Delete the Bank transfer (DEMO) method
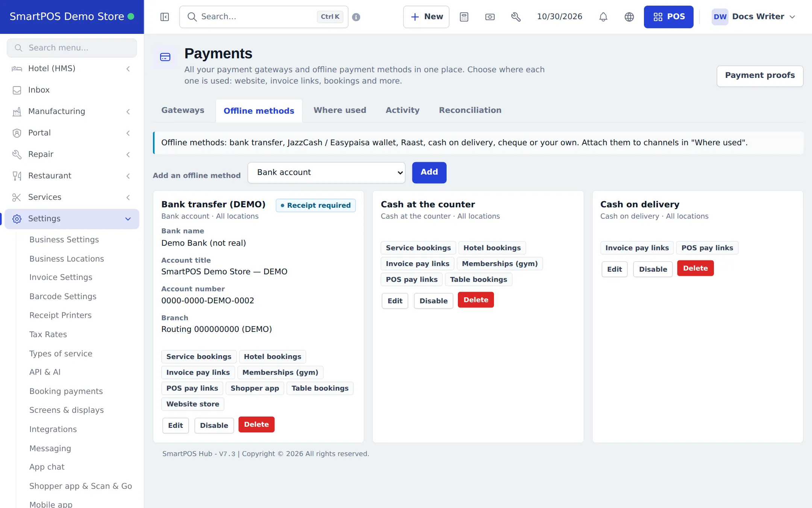812x508 pixels. click(256, 424)
